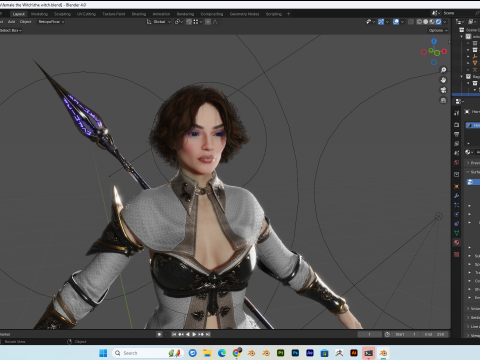
Task: Open the Object Constraints tab
Action: pos(457,223)
